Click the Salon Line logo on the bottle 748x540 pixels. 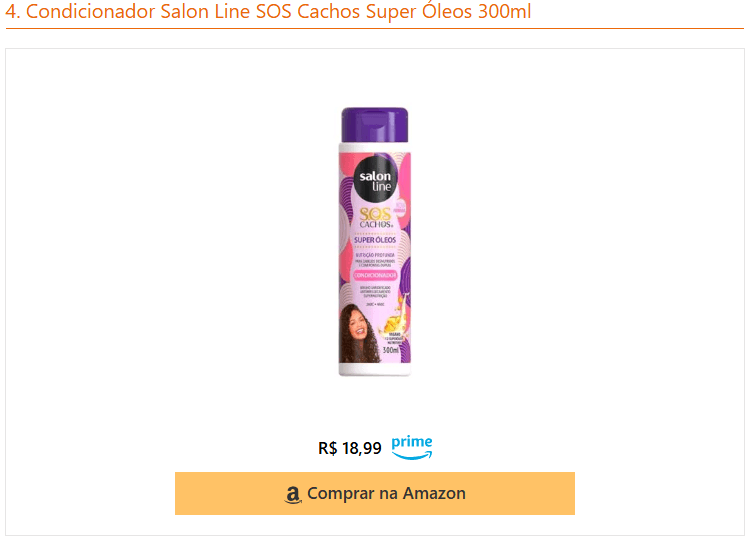[x=375, y=179]
